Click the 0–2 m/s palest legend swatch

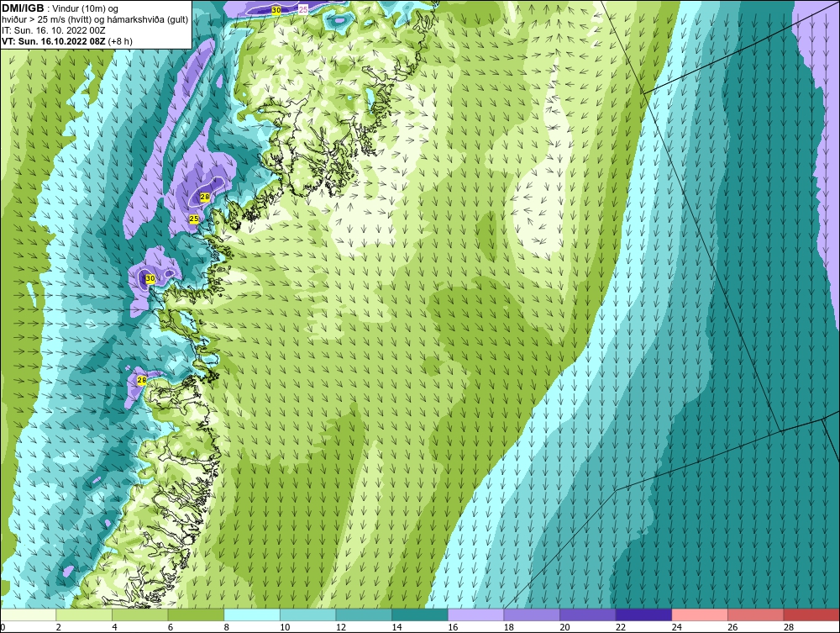tap(28, 615)
